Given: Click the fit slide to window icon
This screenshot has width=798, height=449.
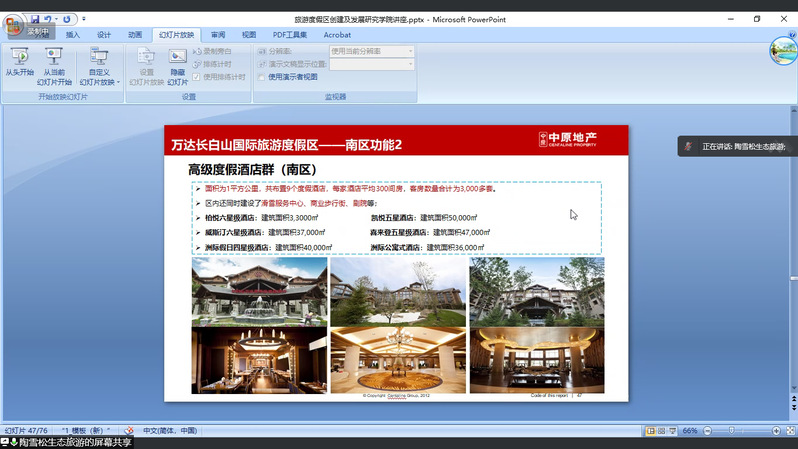Looking at the screenshot, I should pyautogui.click(x=790, y=430).
